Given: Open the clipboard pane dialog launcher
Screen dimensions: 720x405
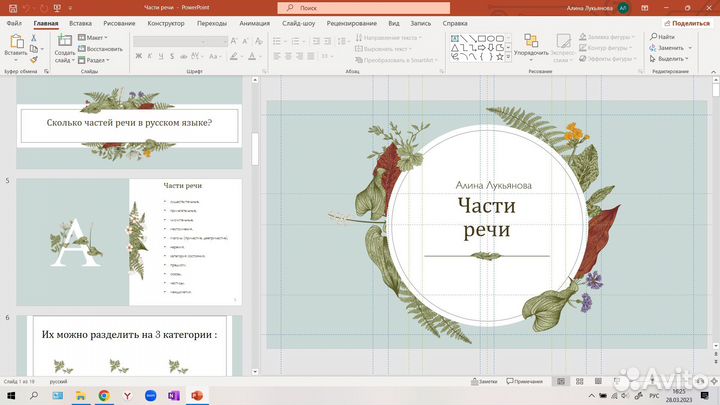Looking at the screenshot, I should tap(46, 72).
